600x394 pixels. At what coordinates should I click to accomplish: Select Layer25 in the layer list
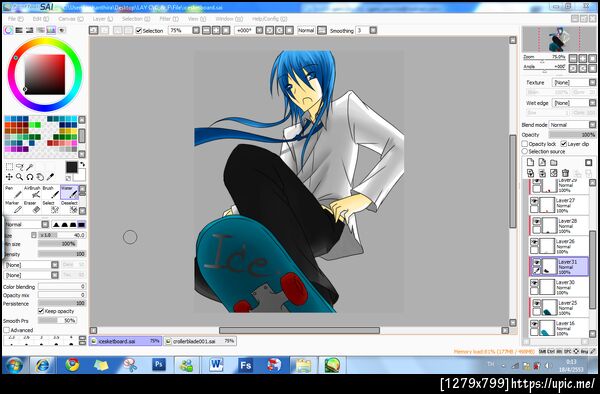(559, 307)
